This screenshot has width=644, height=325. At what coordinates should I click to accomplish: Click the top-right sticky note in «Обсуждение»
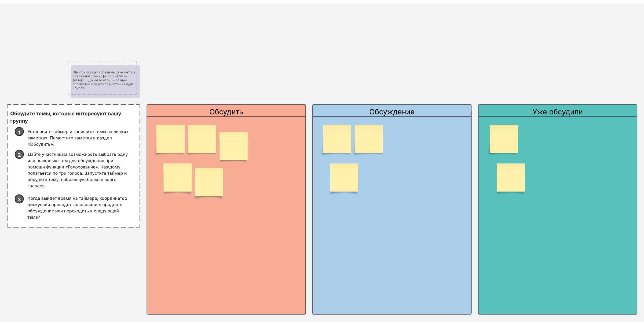(369, 139)
